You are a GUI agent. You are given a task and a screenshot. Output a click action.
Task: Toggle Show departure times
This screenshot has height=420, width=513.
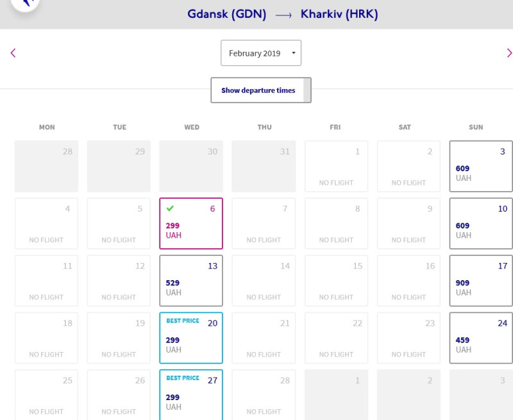[261, 90]
